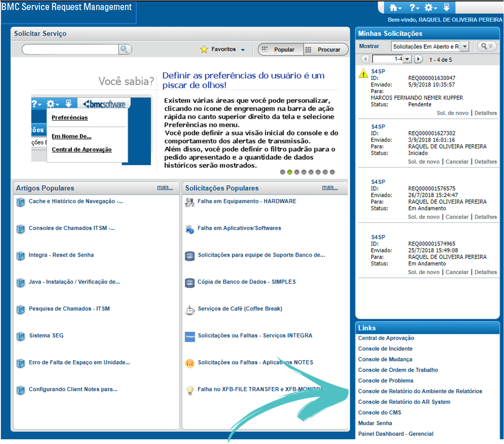
Task: Click icon beside Solicitações para equipe de Suporte Banco
Action: point(190,256)
